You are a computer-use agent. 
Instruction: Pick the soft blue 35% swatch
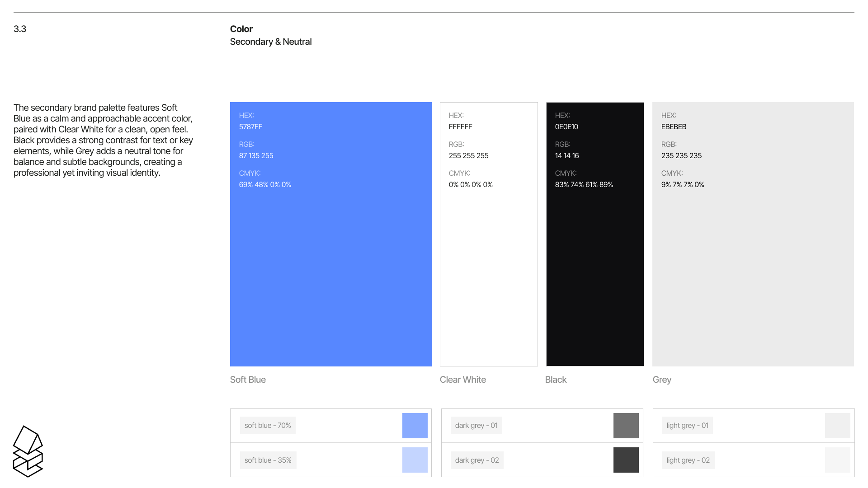(415, 460)
